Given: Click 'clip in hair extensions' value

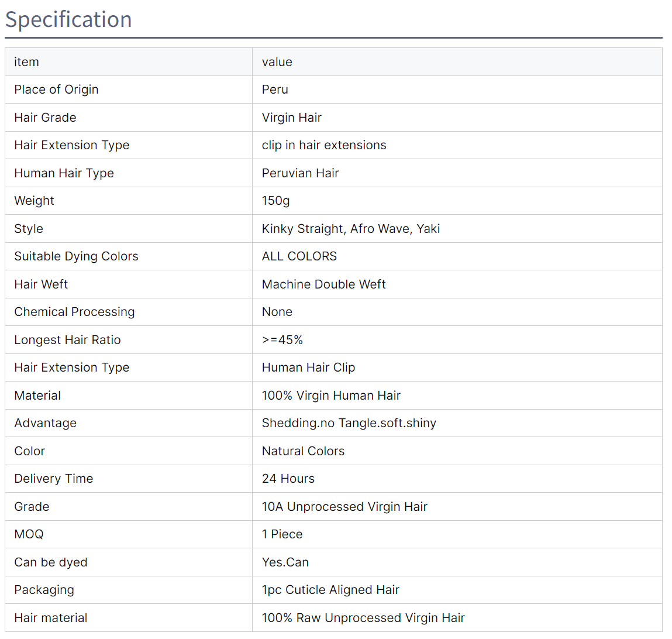Looking at the screenshot, I should [x=324, y=145].
